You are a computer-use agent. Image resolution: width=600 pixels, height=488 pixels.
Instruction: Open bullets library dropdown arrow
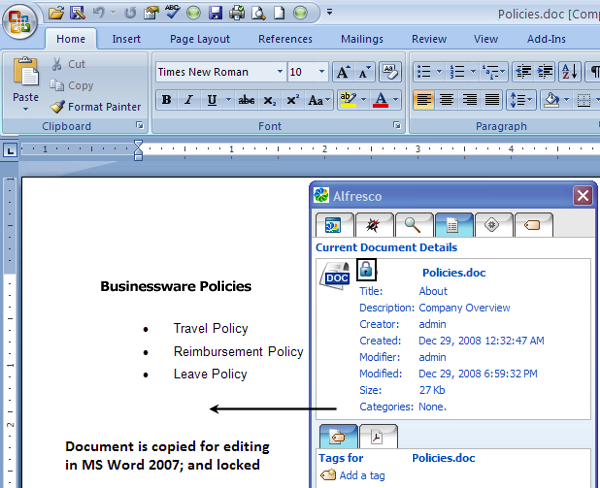(439, 72)
